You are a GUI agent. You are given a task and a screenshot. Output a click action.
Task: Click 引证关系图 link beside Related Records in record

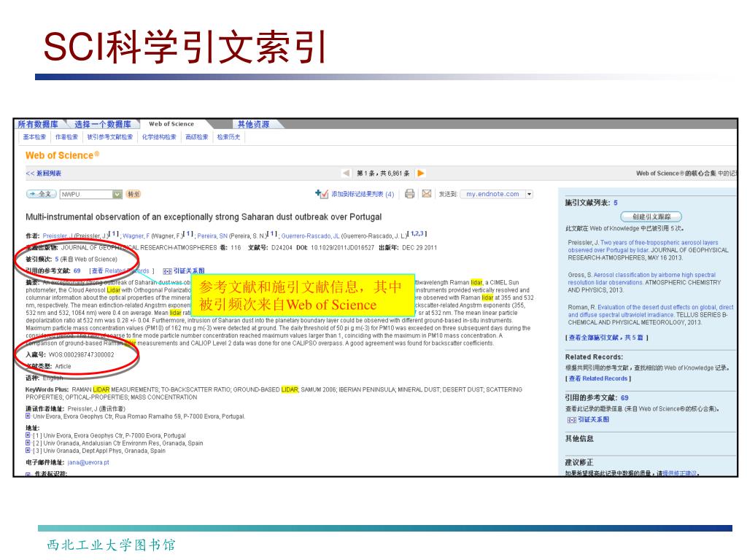coord(189,271)
